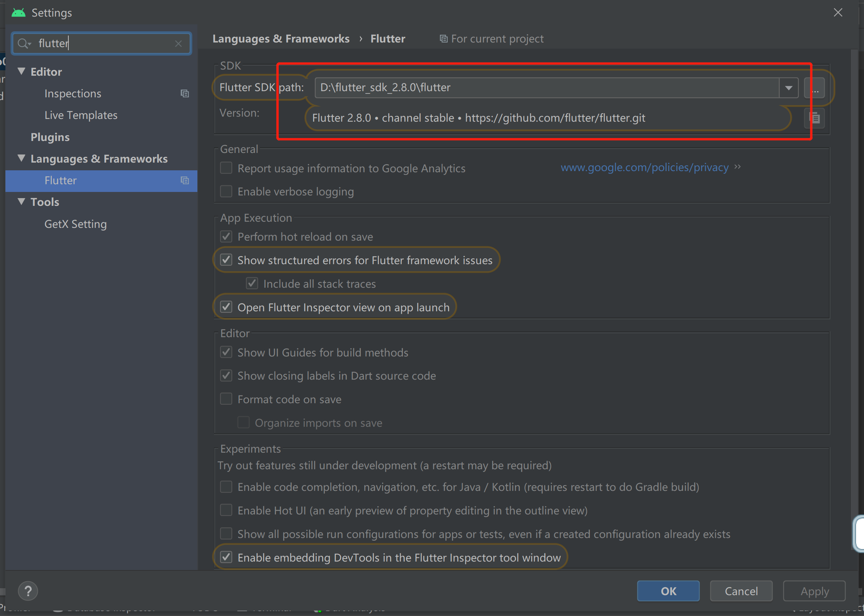The image size is (864, 616).
Task: Open the Flutter SDK path dropdown arrow
Action: tap(788, 88)
